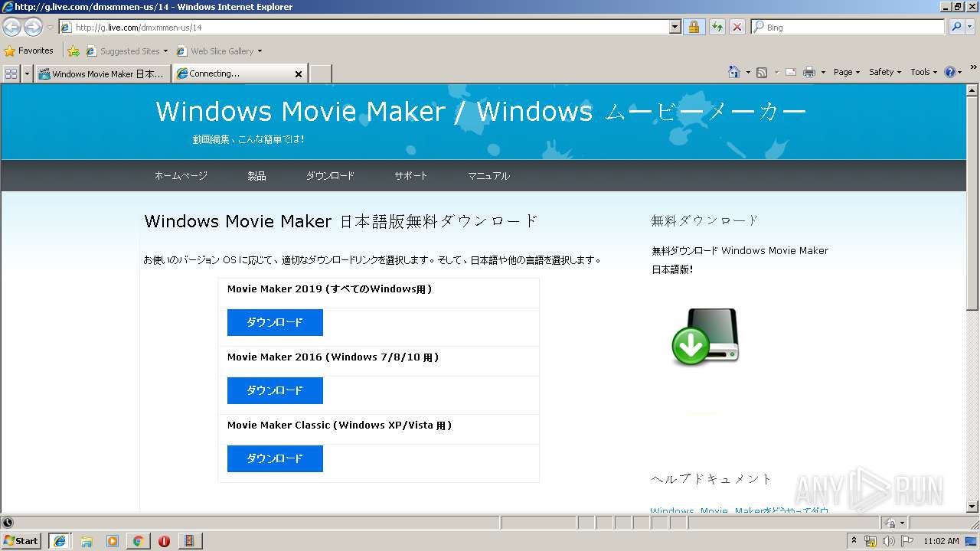Open Windows Explorer folder taskbar icon
Screen dimensions: 980x551
87,541
